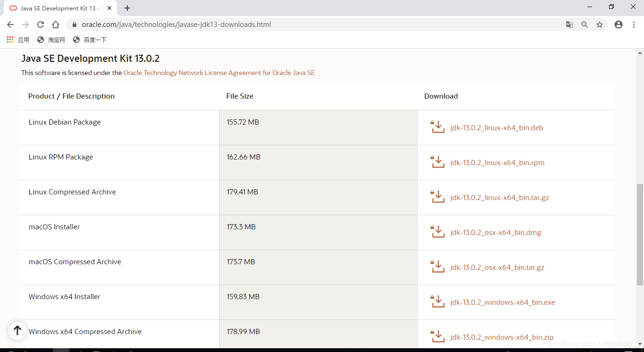This screenshot has width=644, height=352.
Task: Click the browser forward arrow
Action: coord(25,25)
